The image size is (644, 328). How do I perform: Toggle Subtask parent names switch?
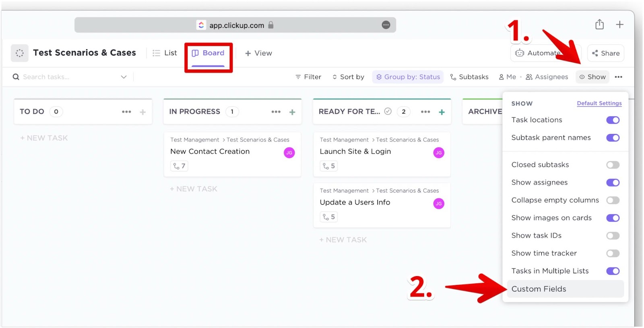(613, 138)
